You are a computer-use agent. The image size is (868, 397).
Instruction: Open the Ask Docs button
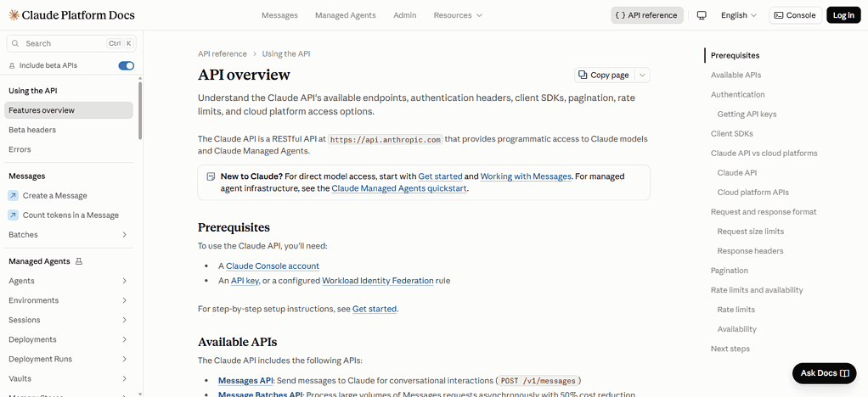click(825, 373)
